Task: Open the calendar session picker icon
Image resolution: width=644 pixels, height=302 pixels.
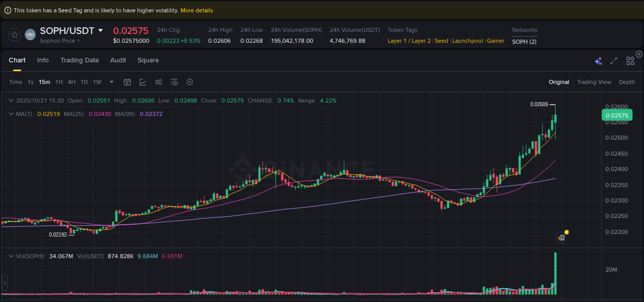Action: 127,82
